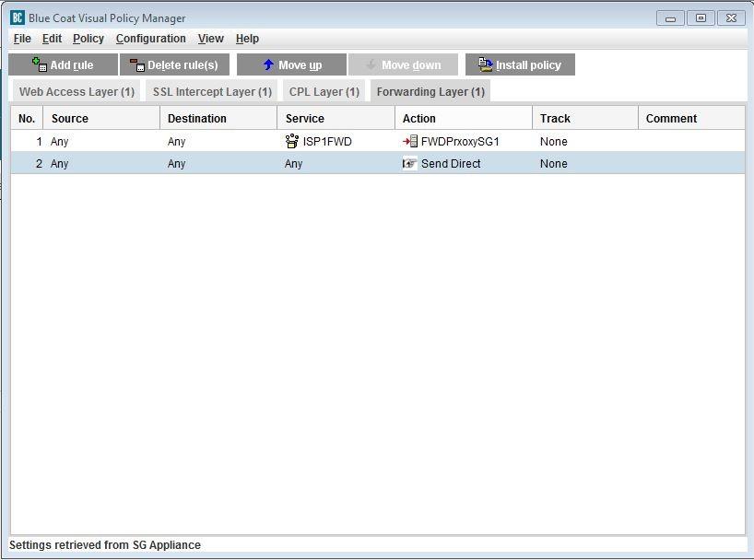The width and height of the screenshot is (754, 560).
Task: Click the Send Direct action icon
Action: (x=409, y=163)
